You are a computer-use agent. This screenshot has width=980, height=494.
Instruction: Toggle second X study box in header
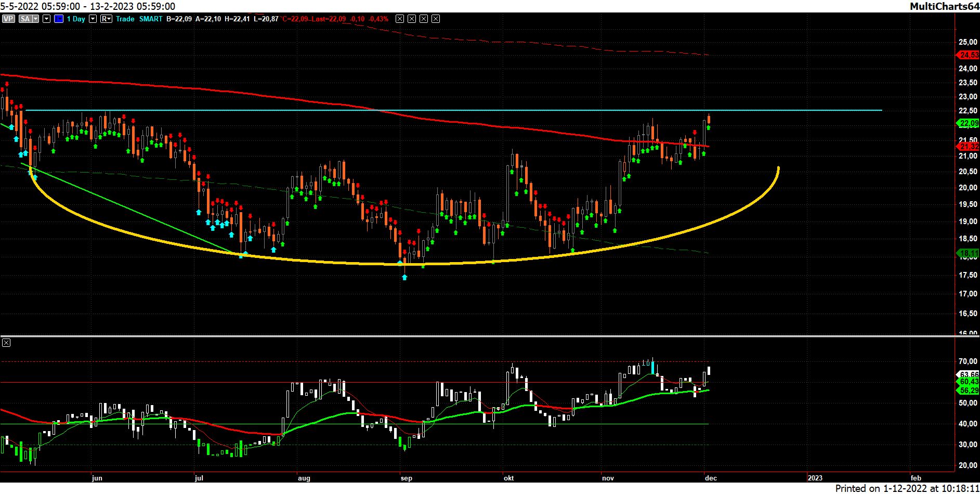(x=412, y=19)
